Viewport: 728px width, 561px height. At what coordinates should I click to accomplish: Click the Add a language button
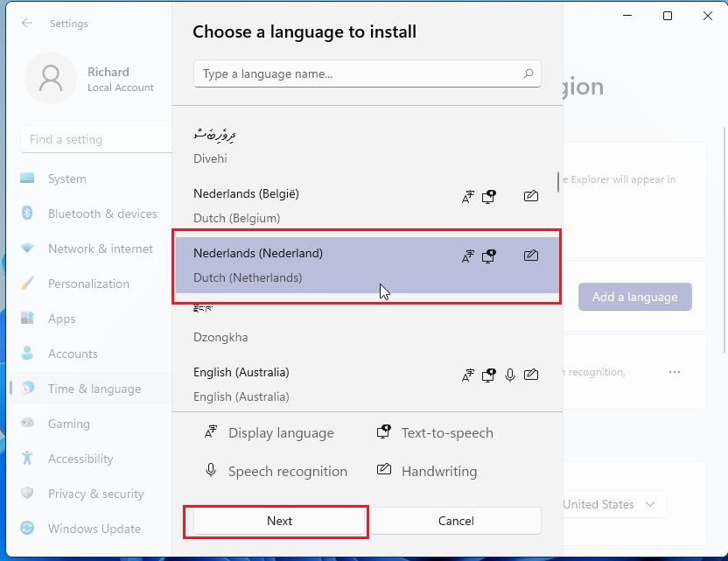tap(634, 297)
